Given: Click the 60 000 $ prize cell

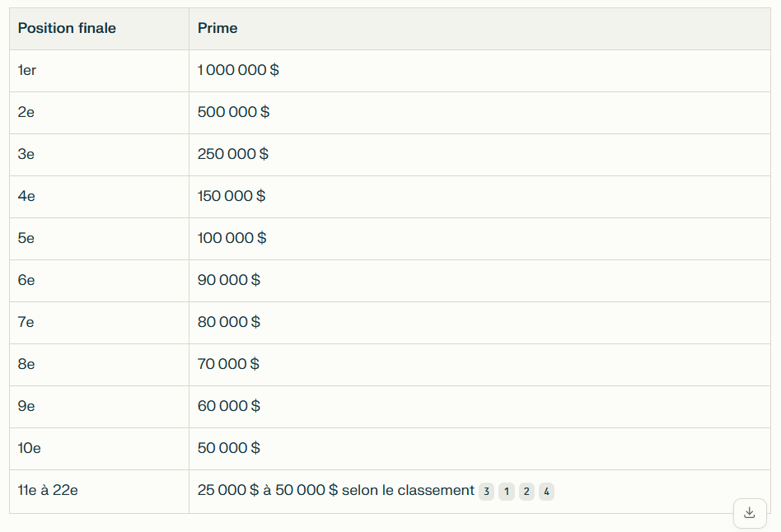Looking at the screenshot, I should [479, 407].
